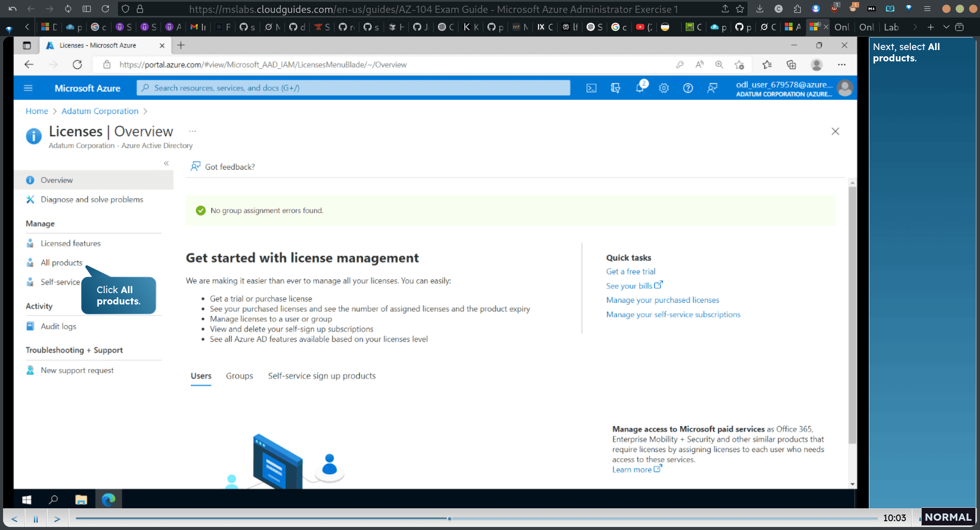The width and height of the screenshot is (980, 530).
Task: Click the guide progress slider handle
Action: tap(449, 518)
